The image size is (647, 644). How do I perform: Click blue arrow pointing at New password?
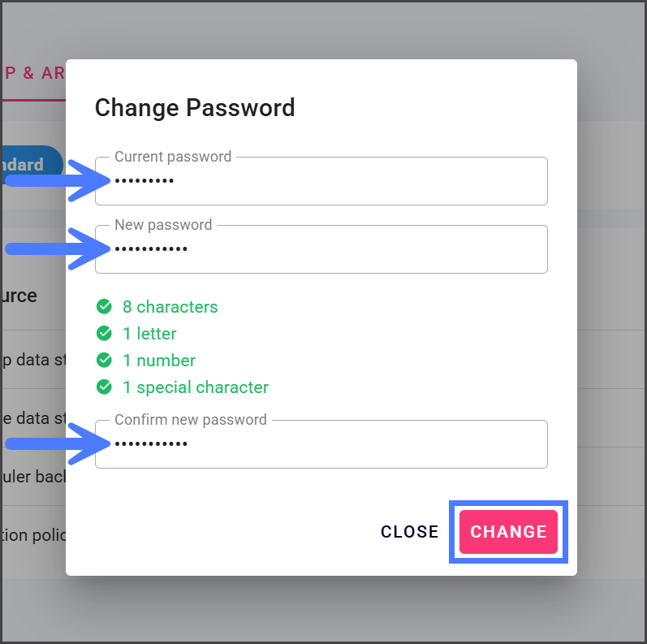57,248
